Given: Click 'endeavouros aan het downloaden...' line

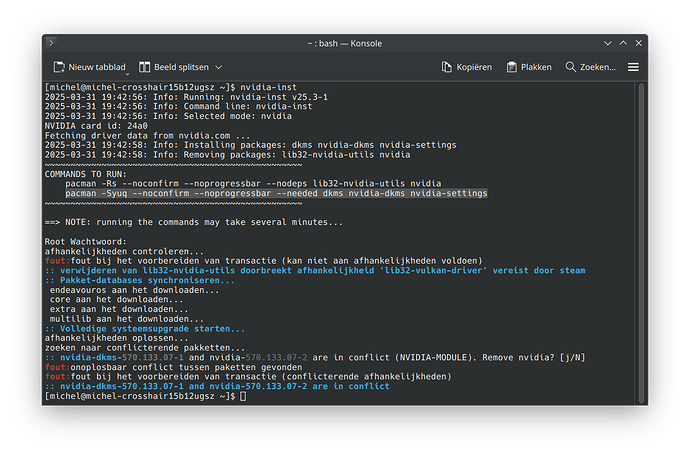Looking at the screenshot, I should pos(134,290).
